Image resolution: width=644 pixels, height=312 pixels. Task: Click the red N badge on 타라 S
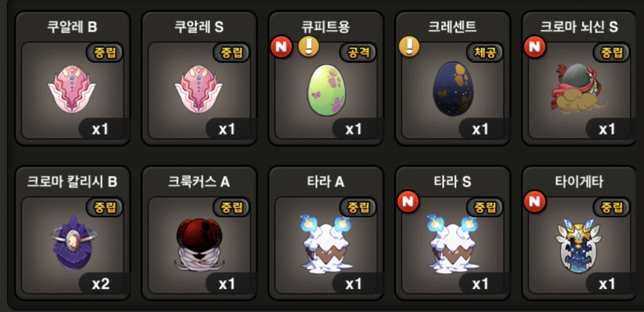click(408, 201)
